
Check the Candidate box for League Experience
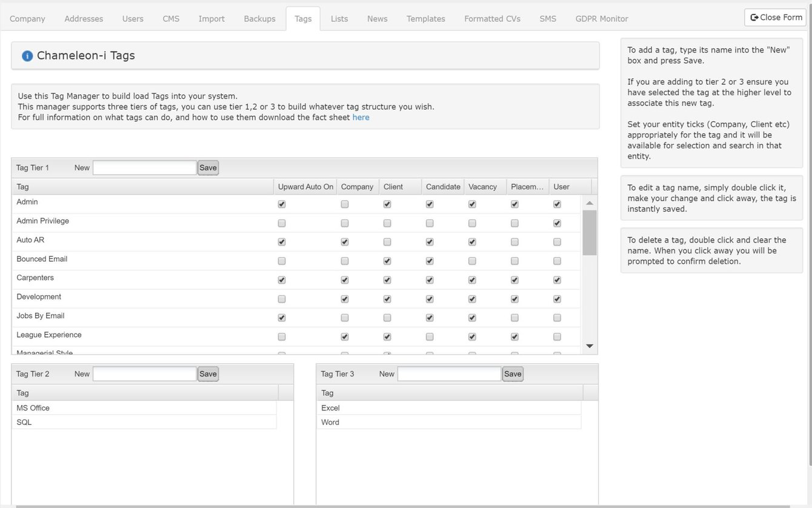click(x=430, y=336)
